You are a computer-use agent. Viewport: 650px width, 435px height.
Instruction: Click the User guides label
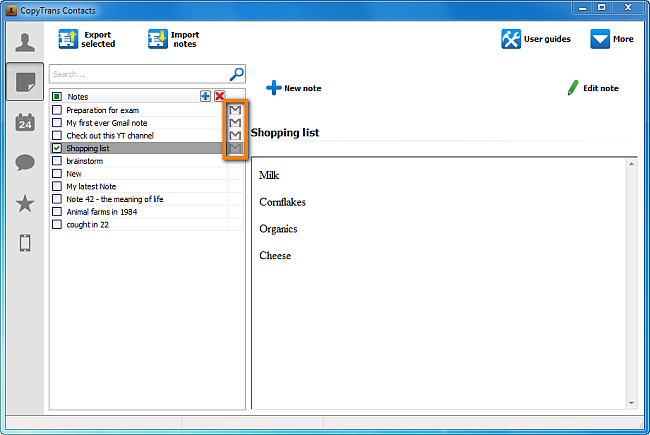coord(547,39)
